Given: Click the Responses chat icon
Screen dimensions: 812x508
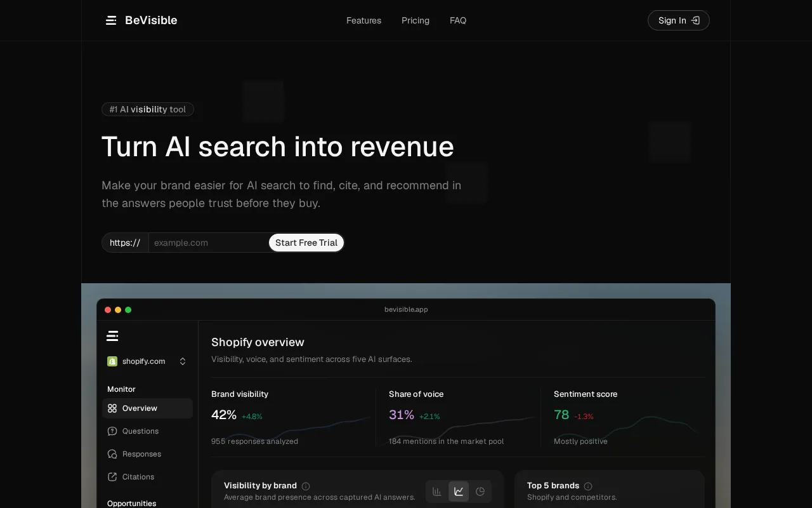Looking at the screenshot, I should 112,454.
